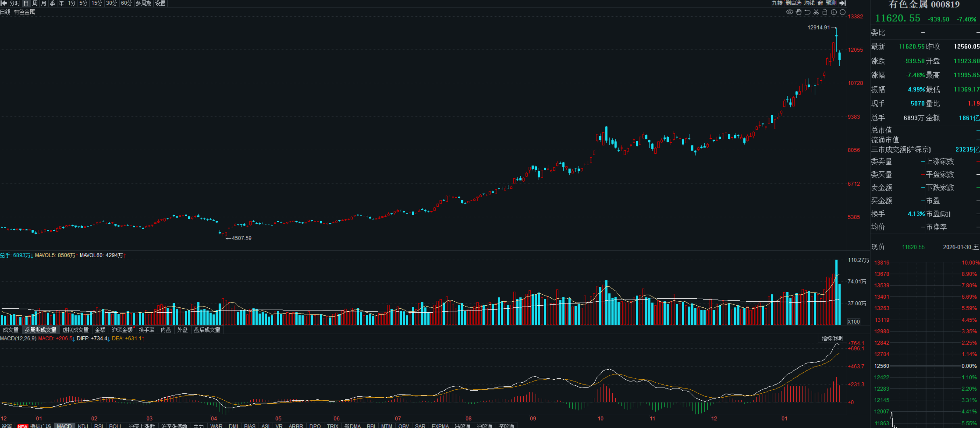
Task: Jump to first with left arrow-bar icon
Action: (4, 3)
